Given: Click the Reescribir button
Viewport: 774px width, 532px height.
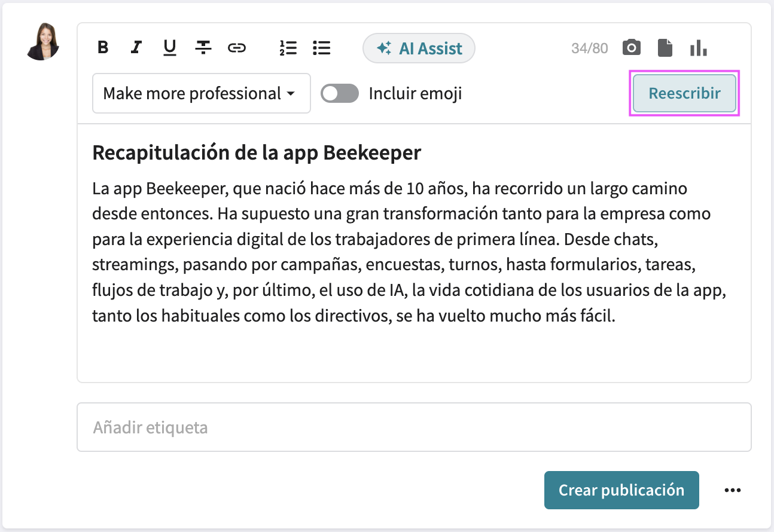Looking at the screenshot, I should (x=684, y=93).
